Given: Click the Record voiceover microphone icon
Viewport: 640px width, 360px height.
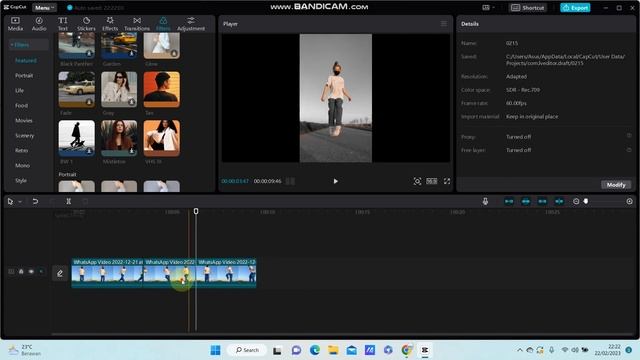Looking at the screenshot, I should (x=485, y=201).
